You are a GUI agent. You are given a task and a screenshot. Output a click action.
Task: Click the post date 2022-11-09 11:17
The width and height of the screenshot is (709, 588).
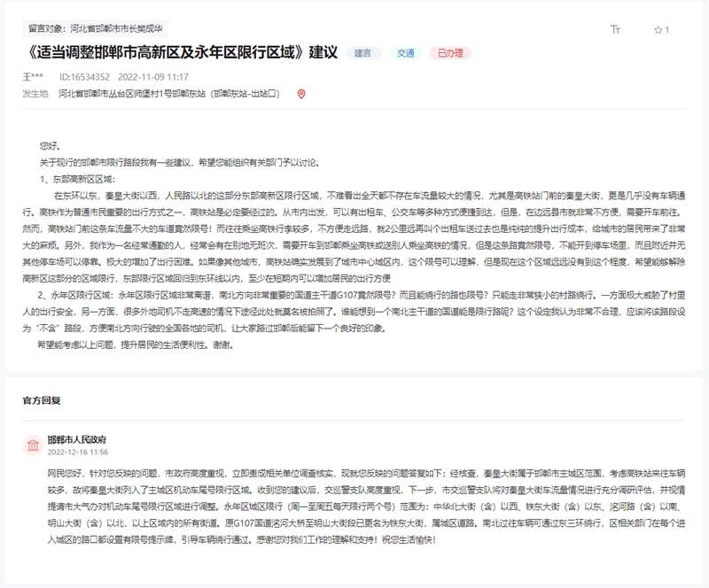coord(153,77)
